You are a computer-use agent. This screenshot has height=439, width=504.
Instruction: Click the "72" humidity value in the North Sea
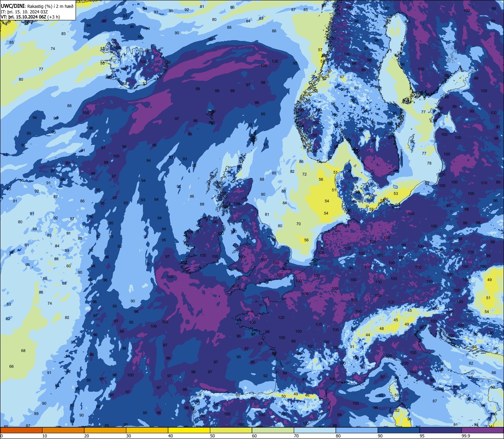[304, 174]
